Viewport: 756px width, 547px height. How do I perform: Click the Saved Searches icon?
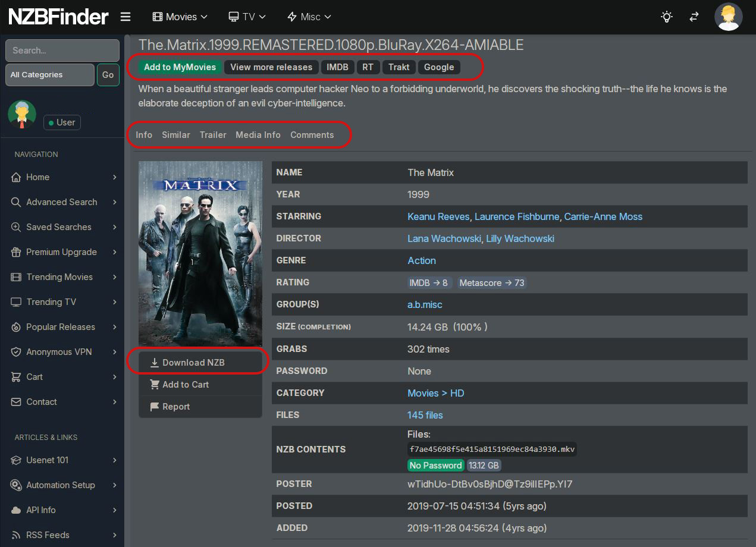pos(16,227)
